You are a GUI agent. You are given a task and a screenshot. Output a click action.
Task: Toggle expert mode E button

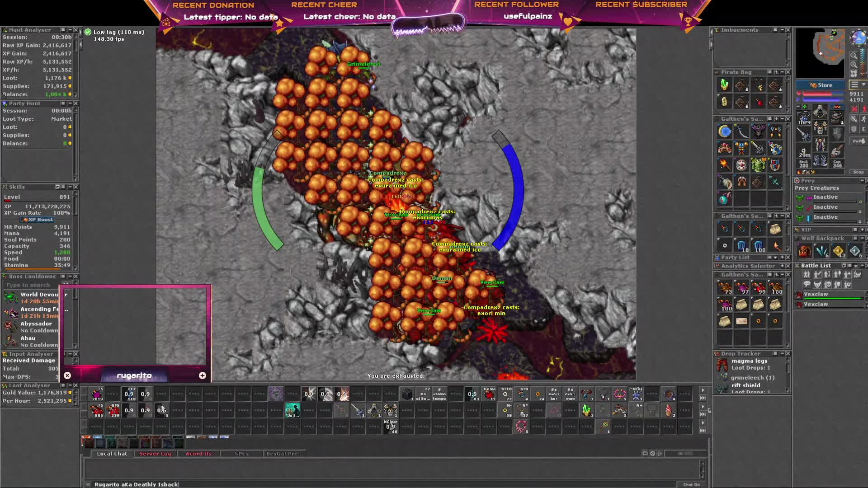coord(863,129)
